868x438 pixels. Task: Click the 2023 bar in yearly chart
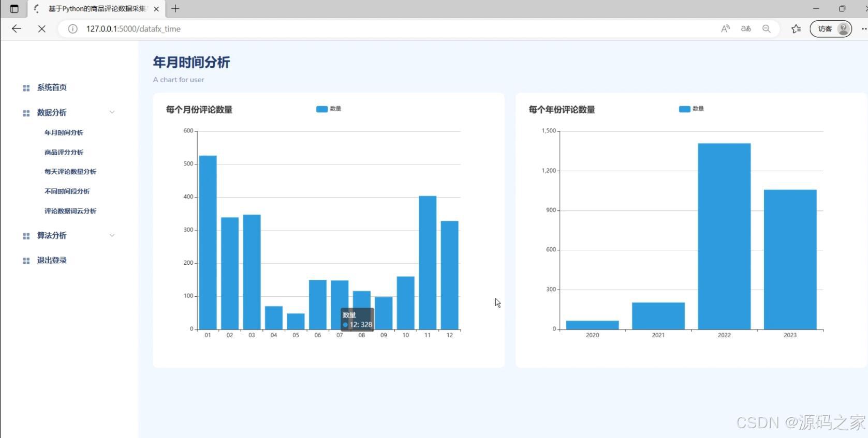tap(790, 259)
